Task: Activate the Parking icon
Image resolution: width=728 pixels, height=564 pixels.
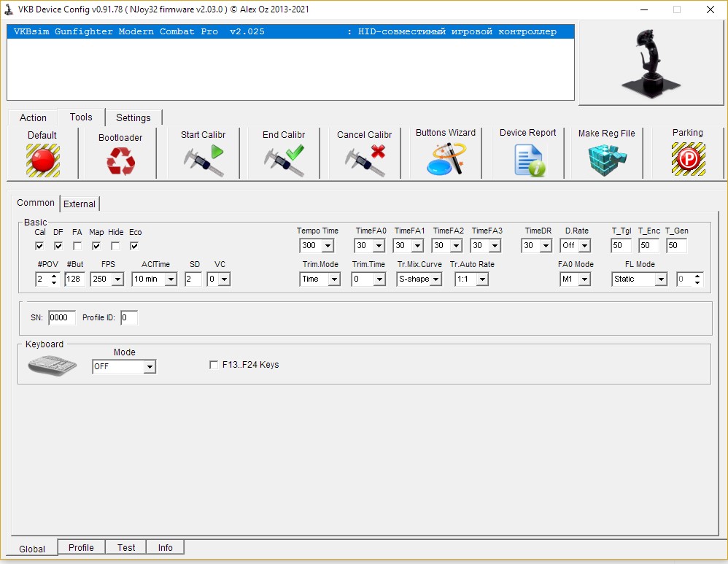Action: coord(688,159)
